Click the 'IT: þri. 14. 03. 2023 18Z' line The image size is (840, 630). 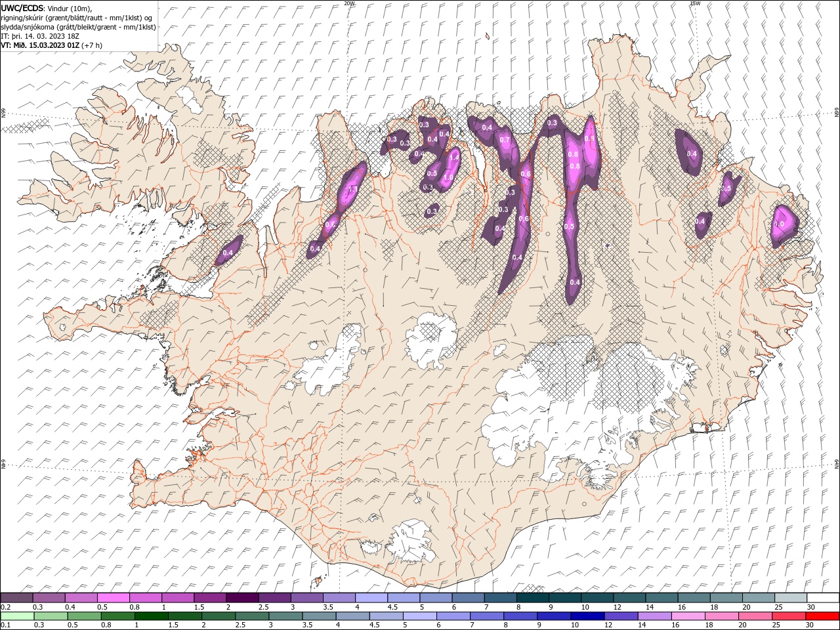click(x=41, y=36)
